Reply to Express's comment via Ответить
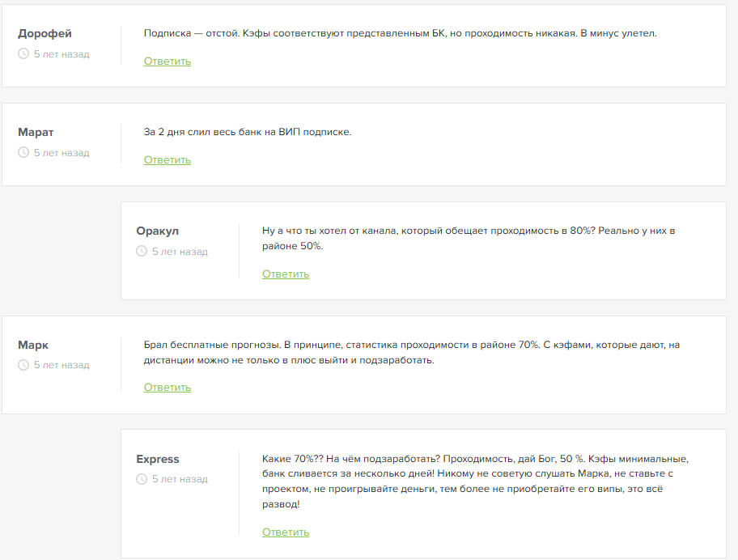Image resolution: width=738 pixels, height=560 pixels. click(286, 532)
